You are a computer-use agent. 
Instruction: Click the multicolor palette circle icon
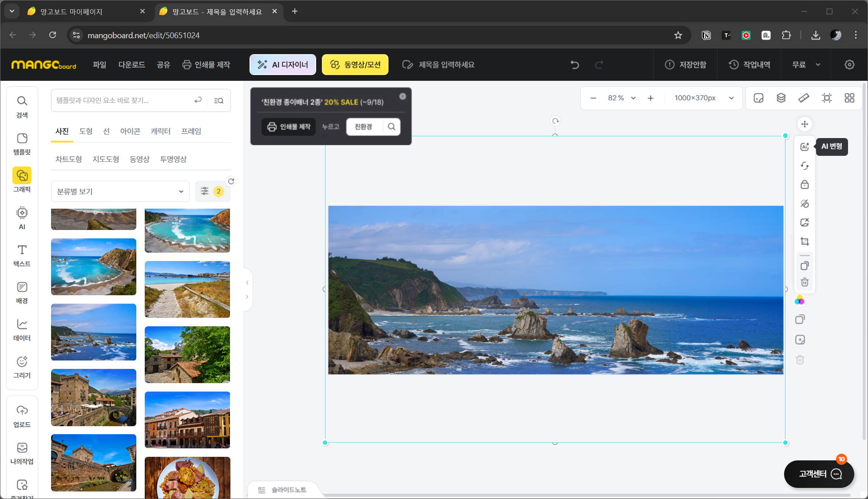[x=800, y=301]
